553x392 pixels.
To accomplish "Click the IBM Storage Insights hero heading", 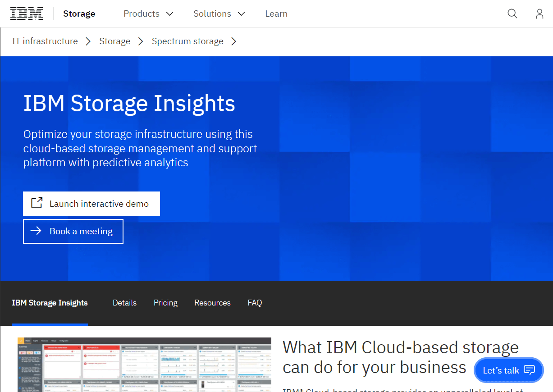I will (129, 103).
